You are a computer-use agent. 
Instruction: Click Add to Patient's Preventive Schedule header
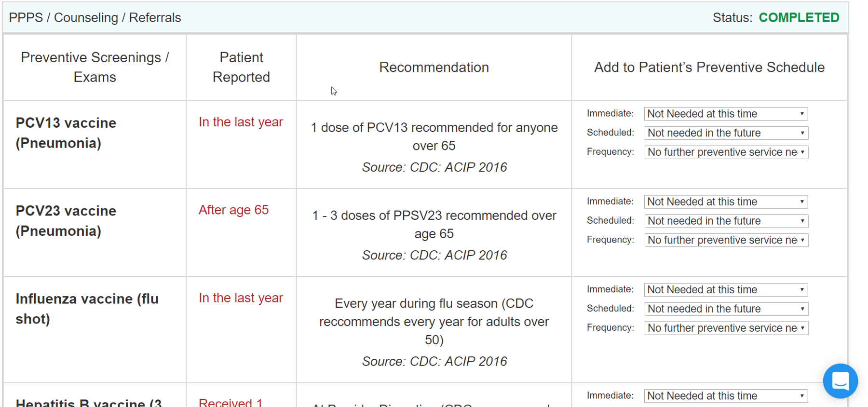pos(709,68)
